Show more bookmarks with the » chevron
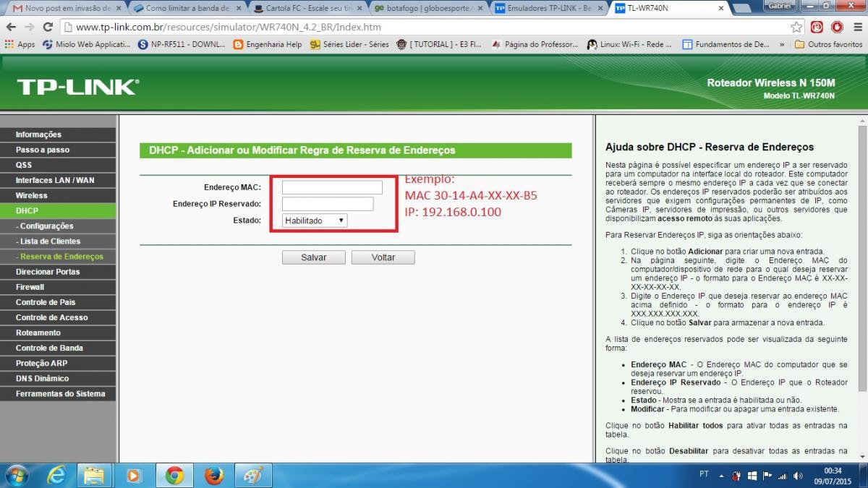This screenshot has height=488, width=868. point(782,44)
